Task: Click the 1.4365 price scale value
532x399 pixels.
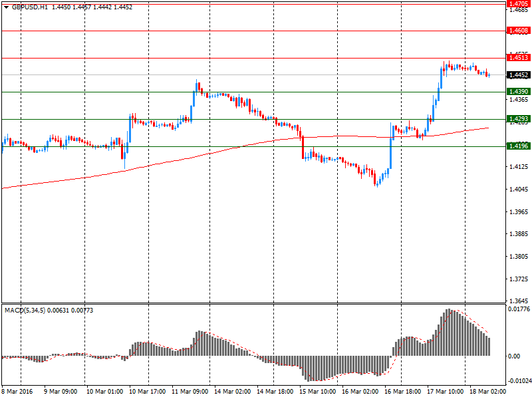Action: pyautogui.click(x=519, y=99)
